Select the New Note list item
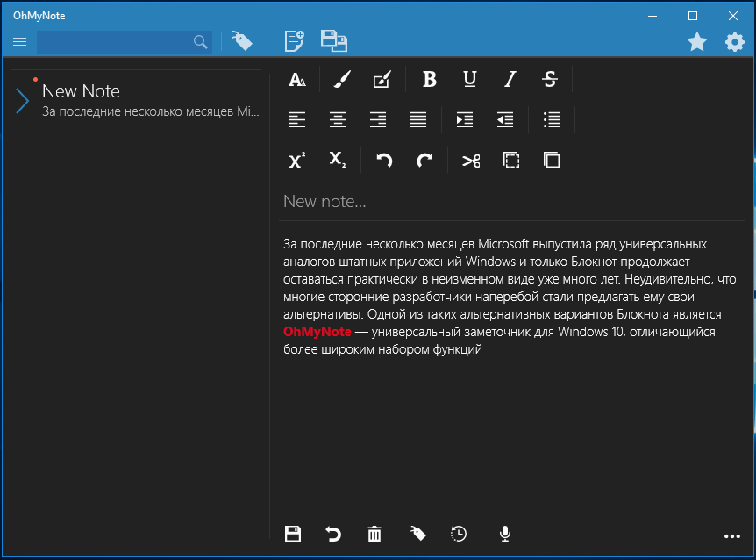 click(x=137, y=100)
